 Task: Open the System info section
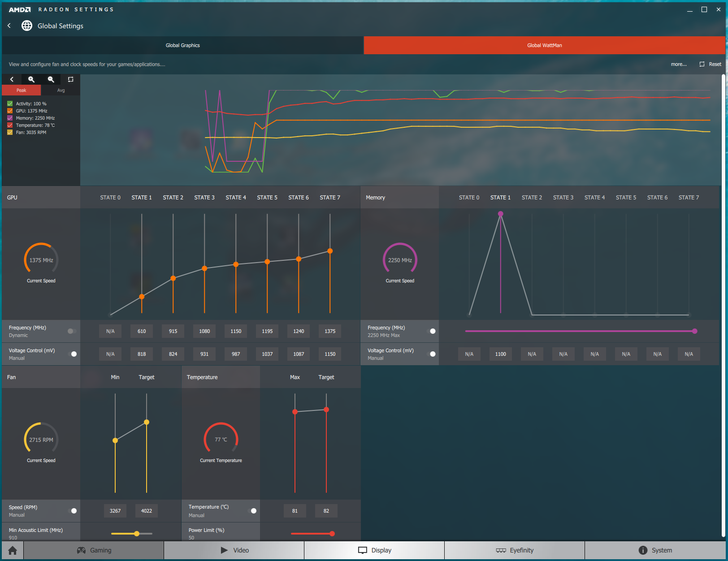click(x=655, y=550)
